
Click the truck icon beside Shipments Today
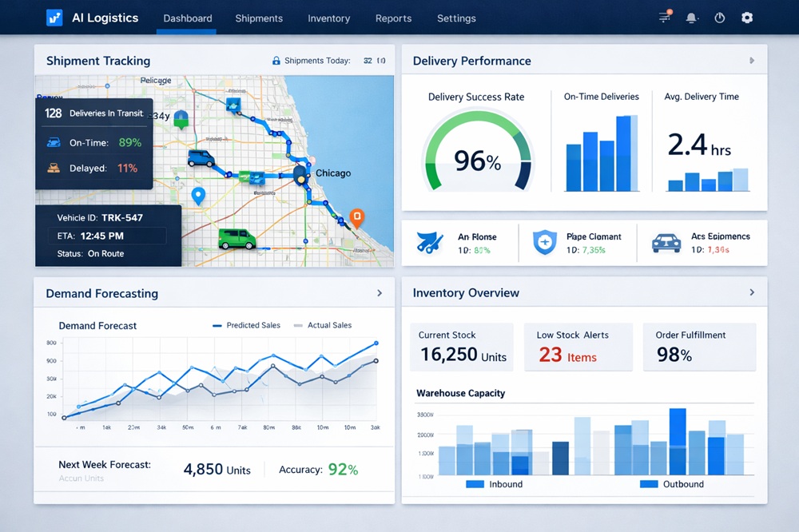tap(275, 60)
